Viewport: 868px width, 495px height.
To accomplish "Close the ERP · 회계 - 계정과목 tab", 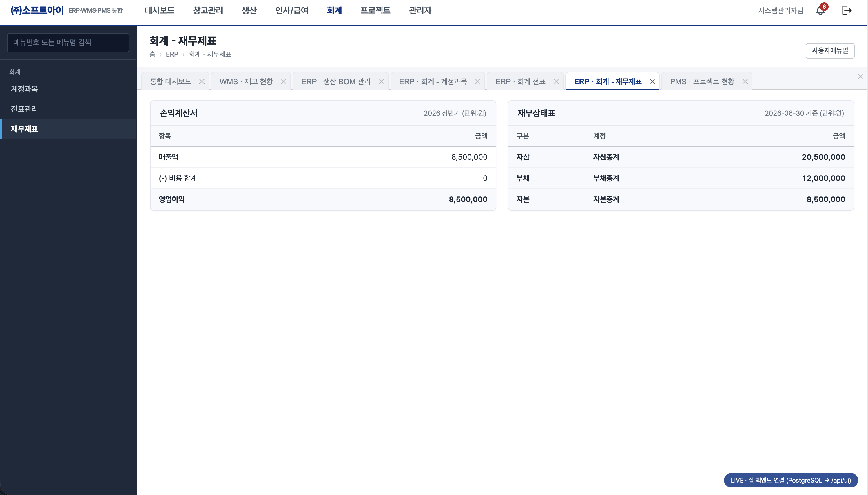I will 477,82.
